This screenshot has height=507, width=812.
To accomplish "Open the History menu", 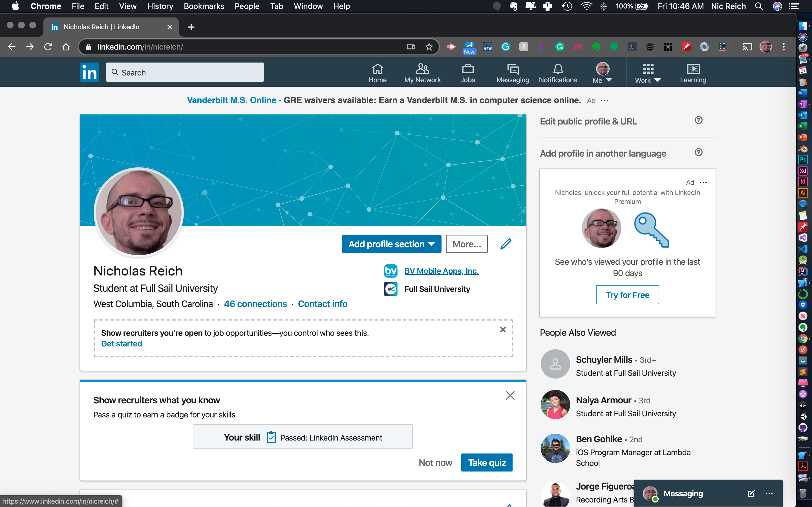I will [x=160, y=6].
